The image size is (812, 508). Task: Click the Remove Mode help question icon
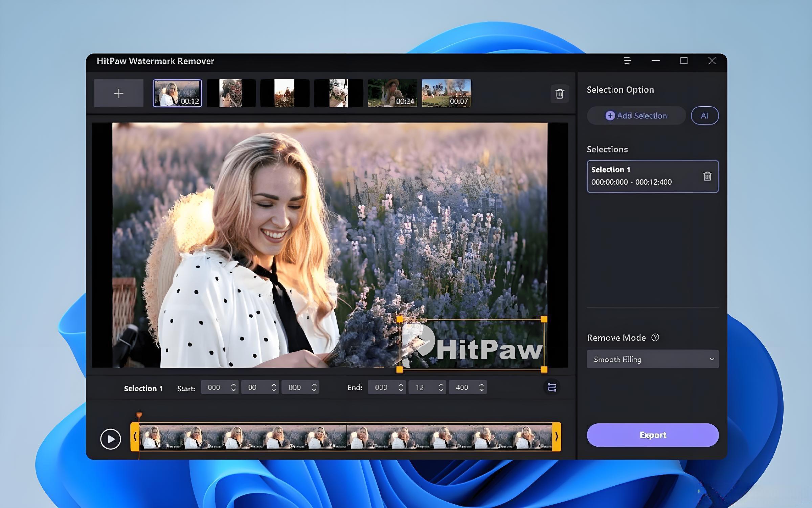click(655, 337)
